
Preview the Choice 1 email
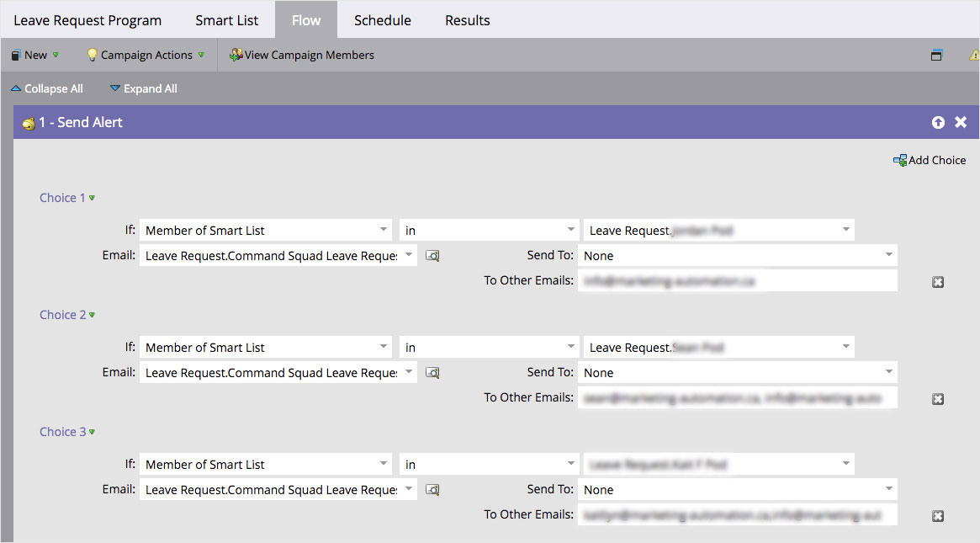tap(432, 255)
